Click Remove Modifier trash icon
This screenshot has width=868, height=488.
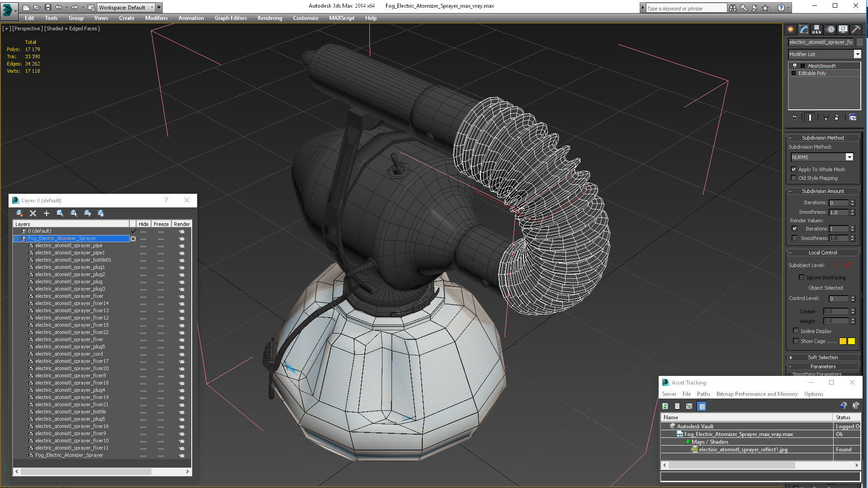click(x=836, y=117)
